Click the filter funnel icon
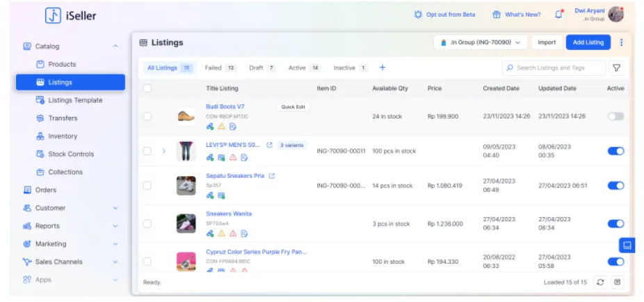The image size is (644, 302). (x=616, y=67)
